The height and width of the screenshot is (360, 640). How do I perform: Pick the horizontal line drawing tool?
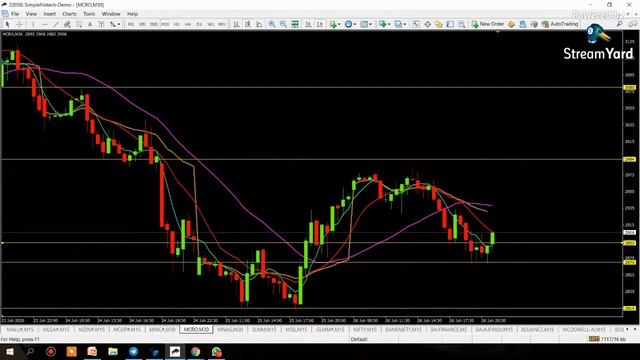click(44, 24)
